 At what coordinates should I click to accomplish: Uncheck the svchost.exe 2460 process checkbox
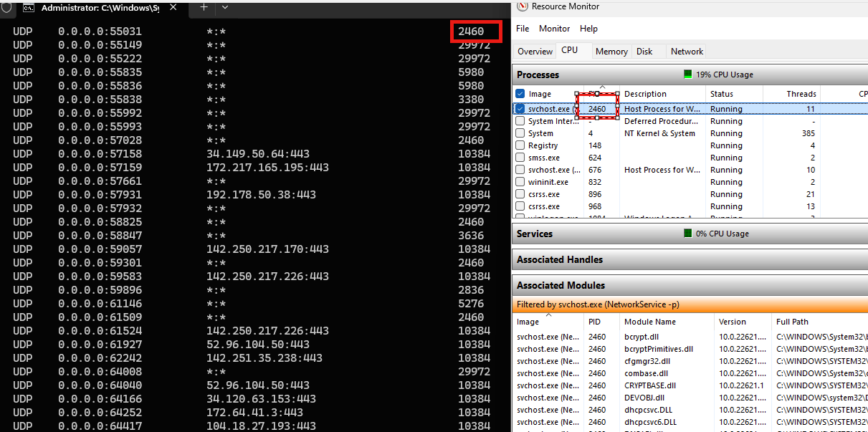click(x=520, y=109)
